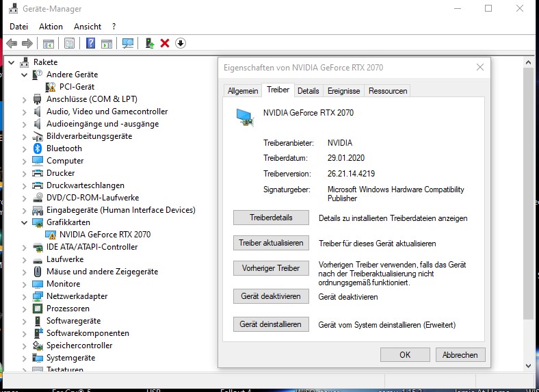
Task: Close the Eigenschaften properties dialog
Action: 480,68
